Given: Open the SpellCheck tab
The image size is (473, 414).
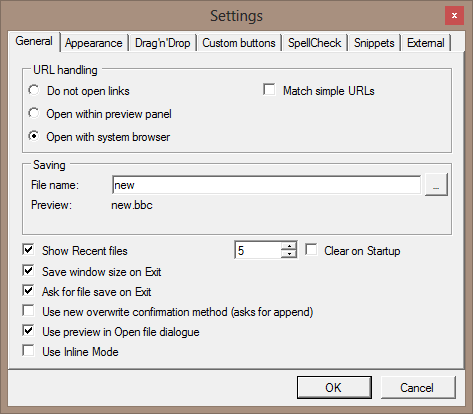Looking at the screenshot, I should [x=314, y=43].
